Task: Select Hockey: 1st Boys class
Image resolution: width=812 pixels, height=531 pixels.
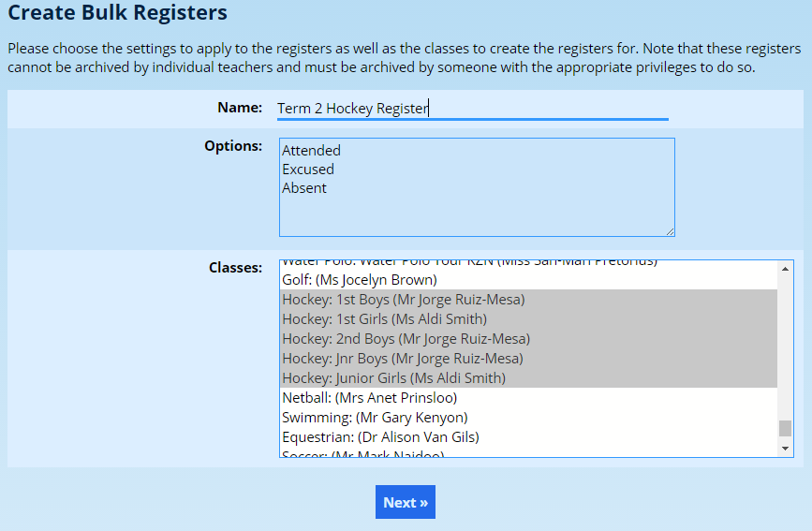Action: tap(403, 300)
